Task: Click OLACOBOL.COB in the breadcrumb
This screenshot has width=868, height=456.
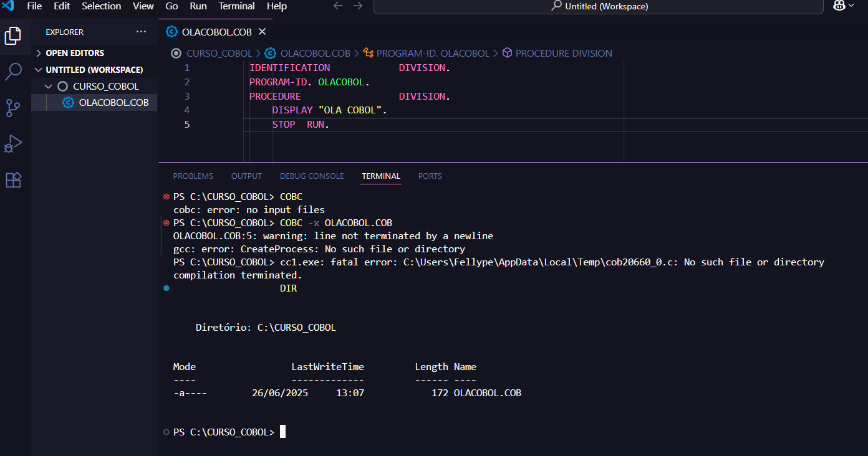Action: click(x=316, y=54)
